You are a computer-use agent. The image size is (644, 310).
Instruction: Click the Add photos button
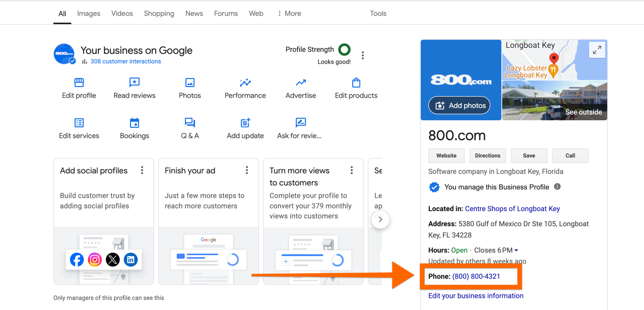pos(459,105)
